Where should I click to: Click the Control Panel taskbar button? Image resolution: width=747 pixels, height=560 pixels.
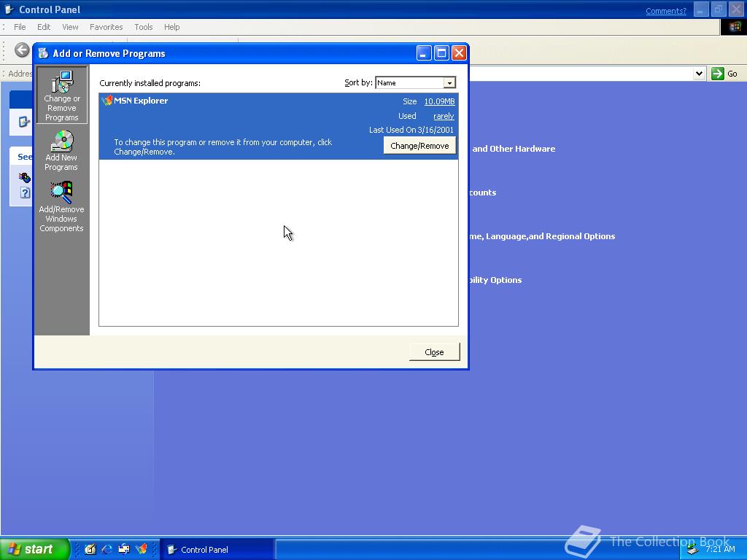pos(217,550)
